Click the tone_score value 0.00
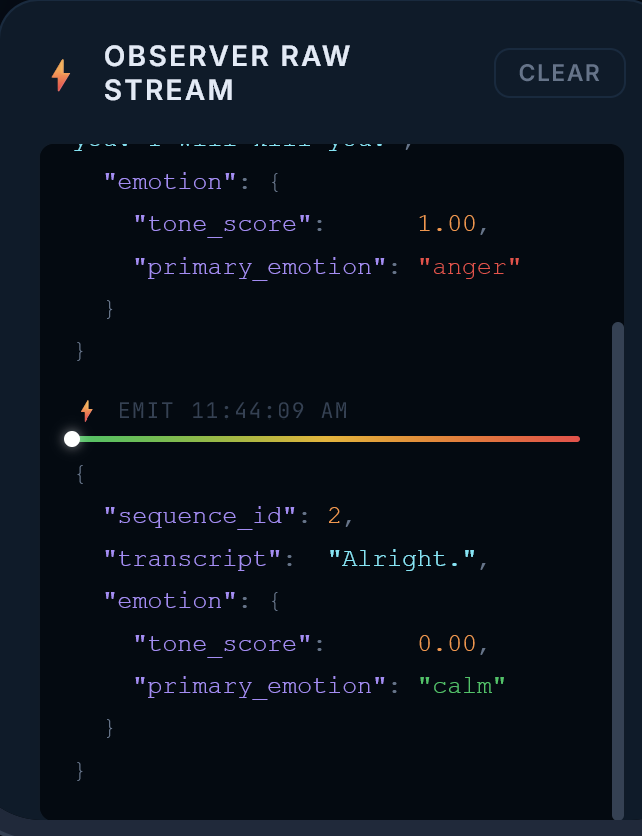The image size is (642, 836). click(x=447, y=644)
